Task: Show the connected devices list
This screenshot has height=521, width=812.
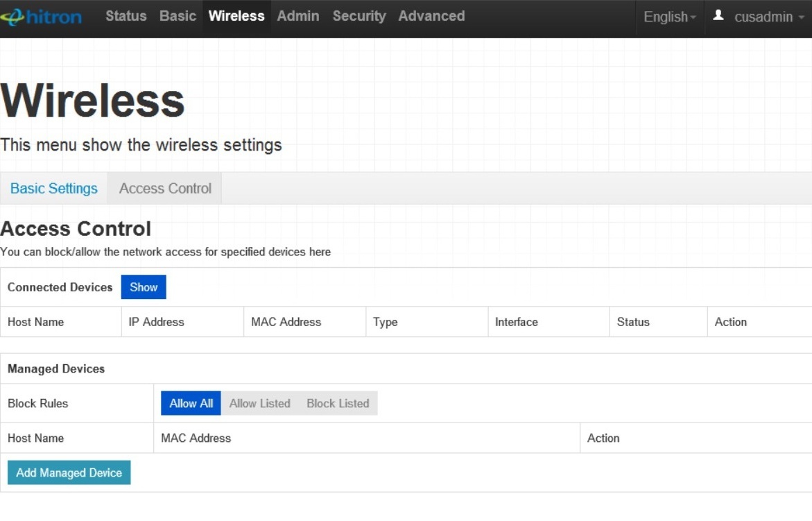Action: tap(144, 287)
